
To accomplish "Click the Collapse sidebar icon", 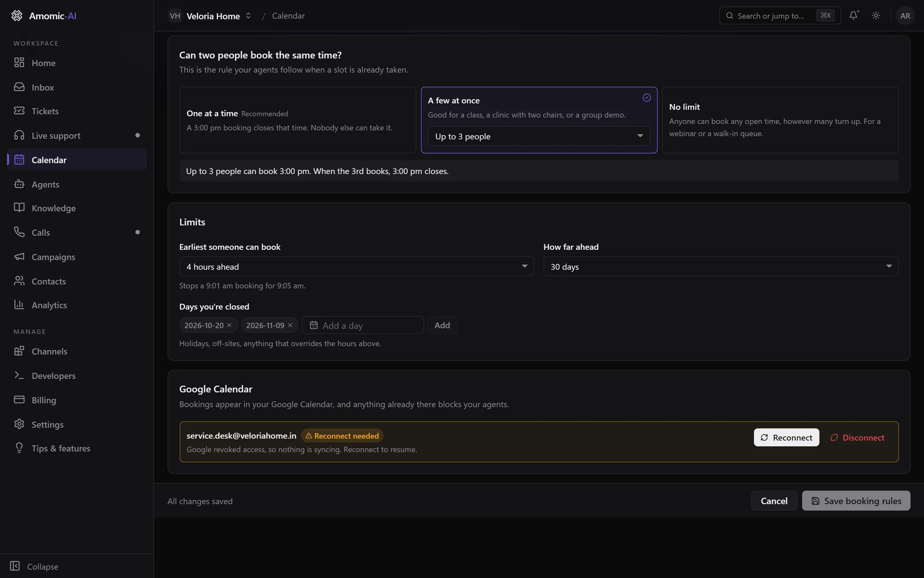I will pos(15,566).
